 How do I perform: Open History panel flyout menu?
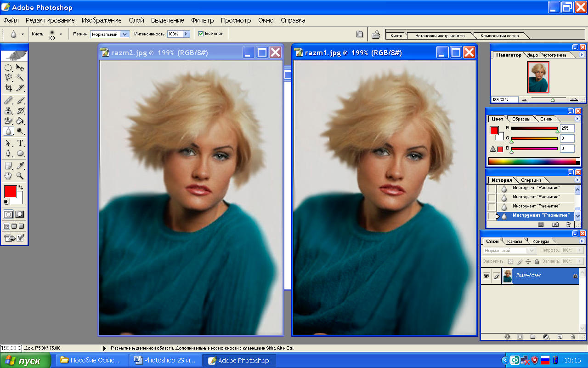577,180
